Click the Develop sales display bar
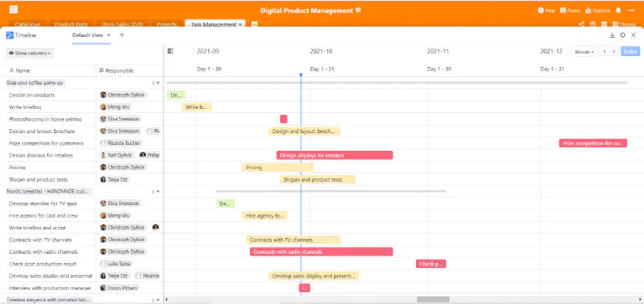644x304 pixels. pyautogui.click(x=314, y=276)
